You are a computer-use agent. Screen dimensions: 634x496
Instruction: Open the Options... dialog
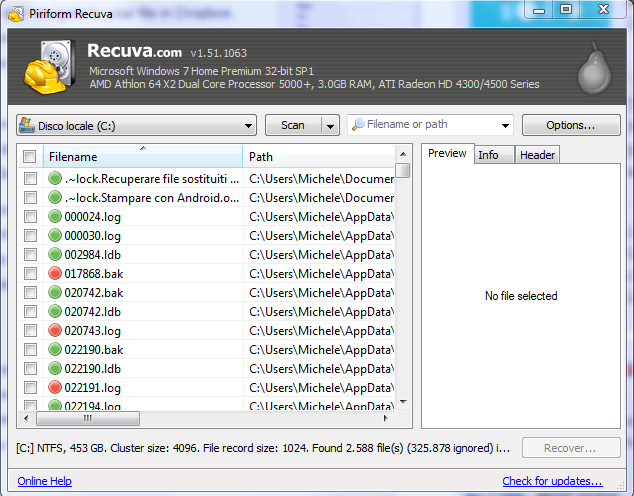571,125
